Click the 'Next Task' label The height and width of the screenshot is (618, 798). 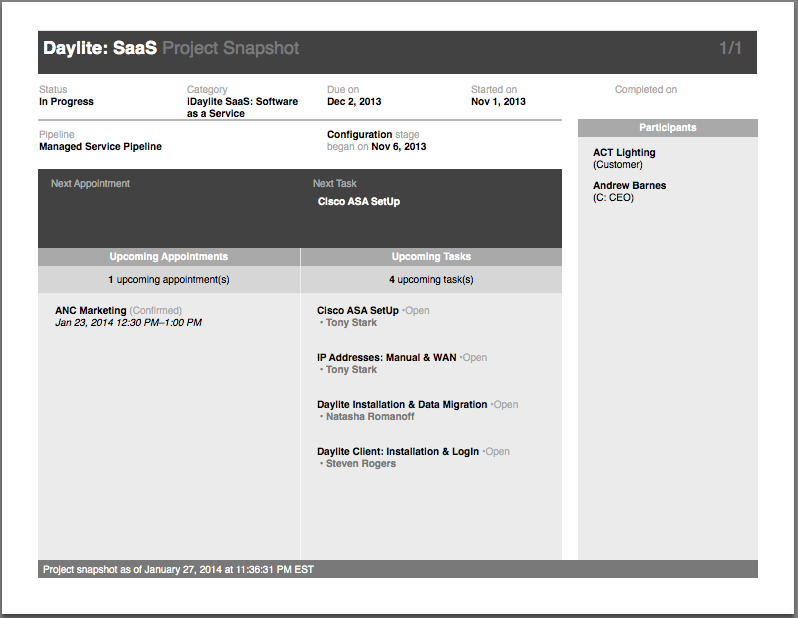click(x=334, y=183)
